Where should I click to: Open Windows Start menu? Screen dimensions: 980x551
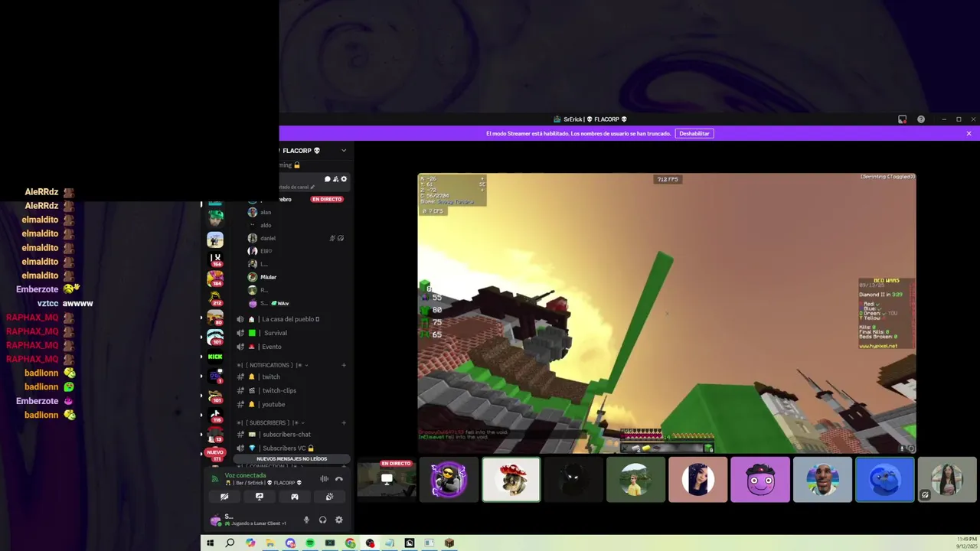point(210,543)
